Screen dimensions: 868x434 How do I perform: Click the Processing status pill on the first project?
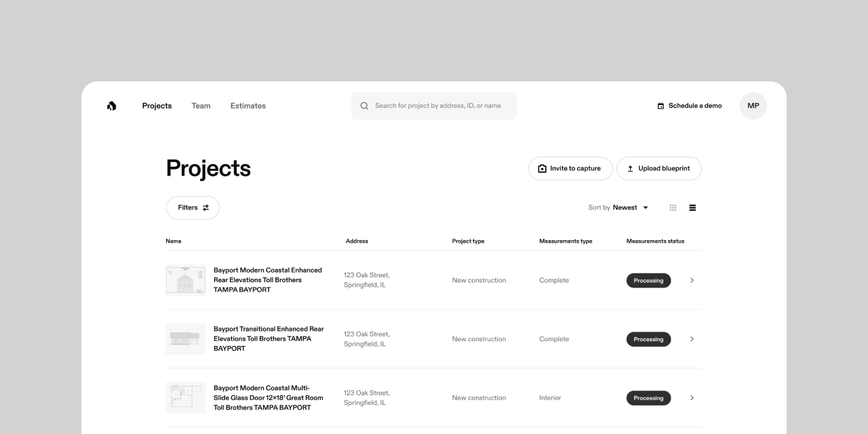point(648,280)
